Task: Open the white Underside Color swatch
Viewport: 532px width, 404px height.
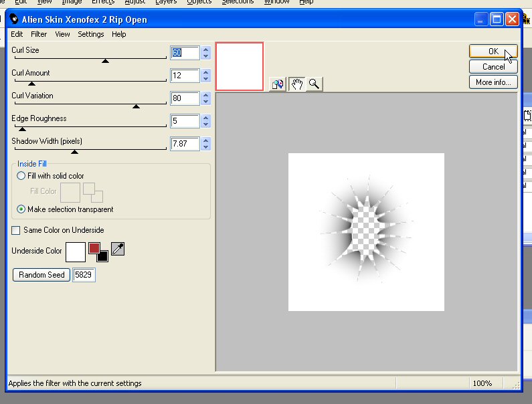Action: [76, 252]
